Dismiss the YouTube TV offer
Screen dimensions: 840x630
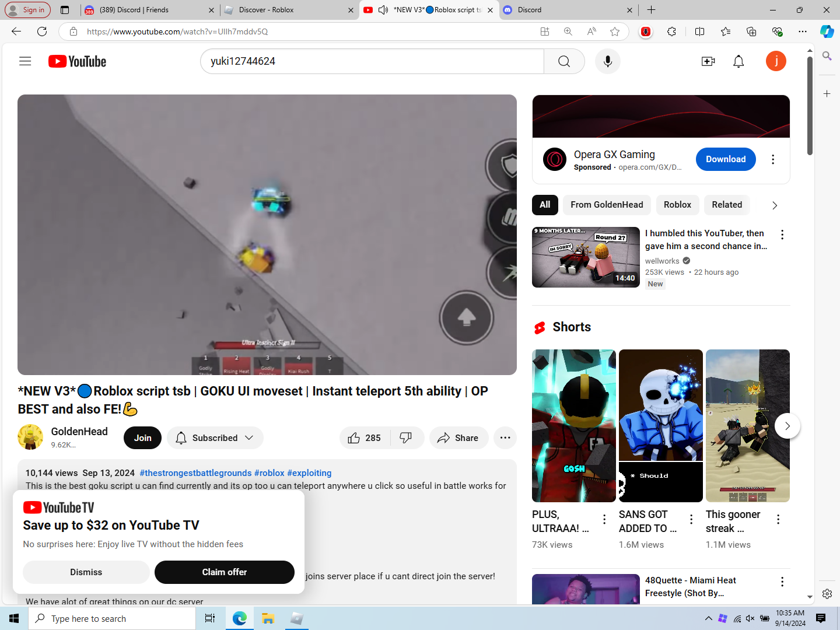[x=86, y=572]
